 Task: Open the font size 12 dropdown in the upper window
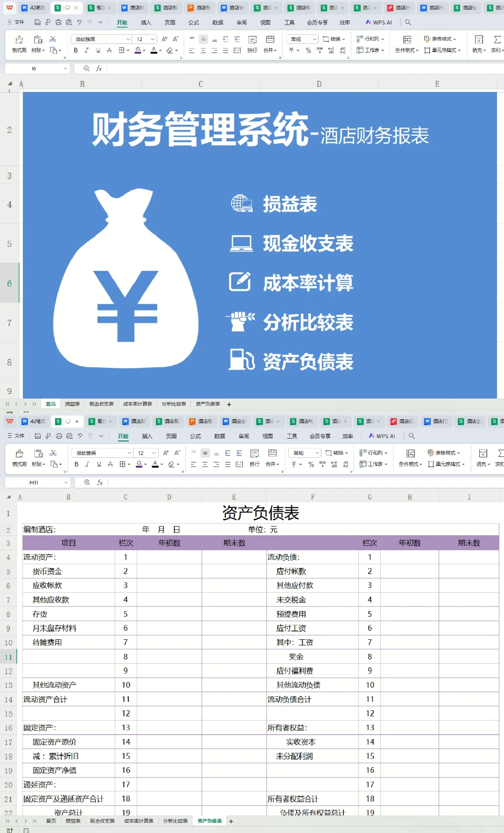point(153,39)
